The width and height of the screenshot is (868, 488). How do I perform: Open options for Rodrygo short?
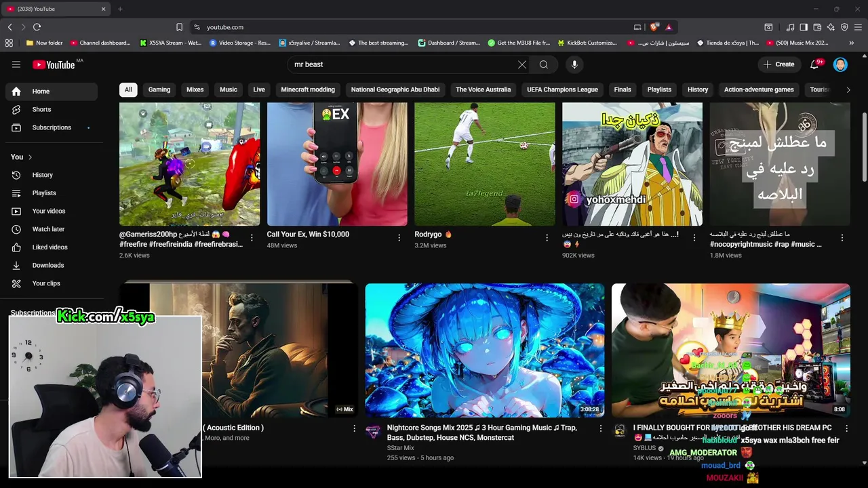547,238
